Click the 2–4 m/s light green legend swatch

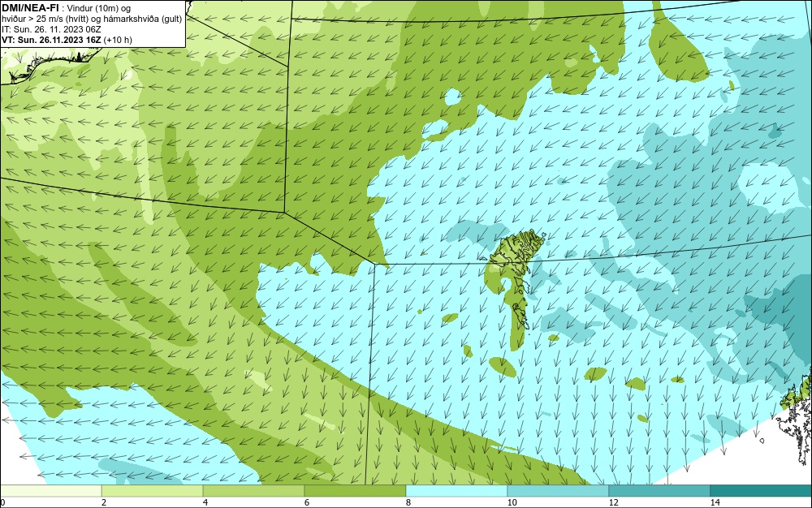(153, 490)
